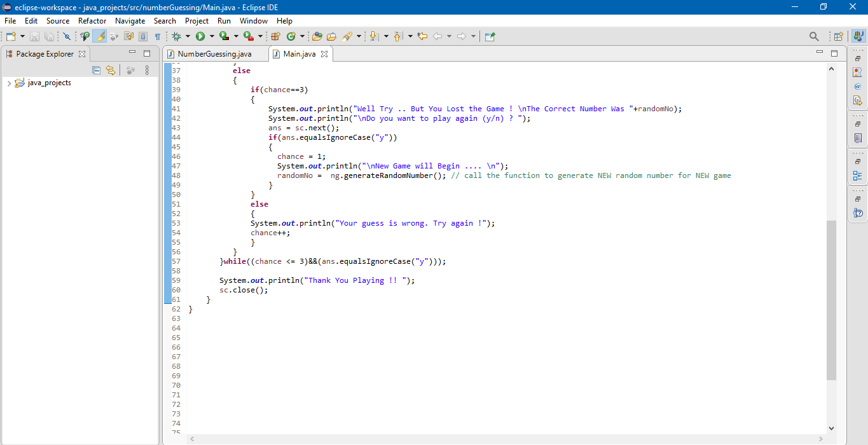Viewport: 868px width, 445px height.
Task: Open the File menu
Action: (10, 21)
